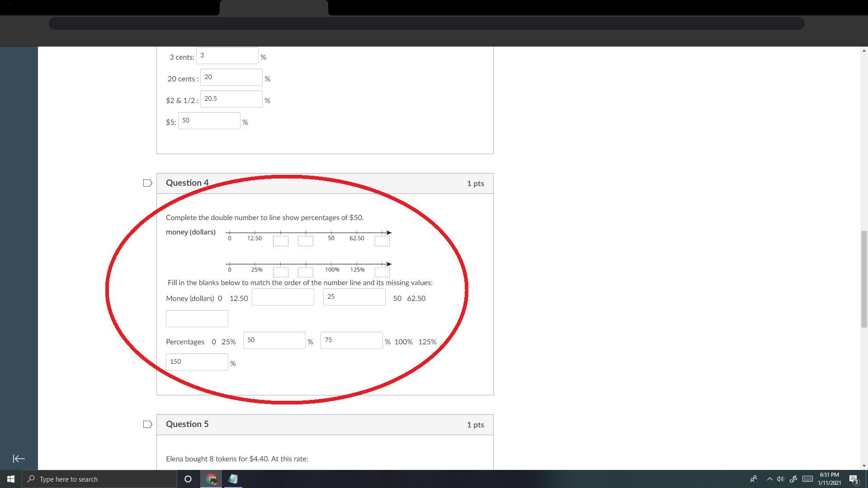Click the volume speaker icon
The image size is (868, 488).
tap(780, 479)
